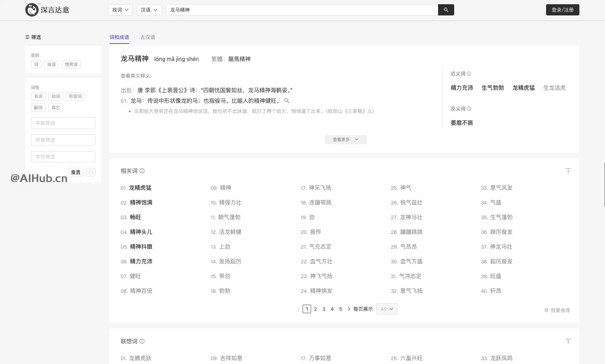Click the 深言达意 panda logo icon
Screen dimensions: 605x364
click(x=32, y=10)
